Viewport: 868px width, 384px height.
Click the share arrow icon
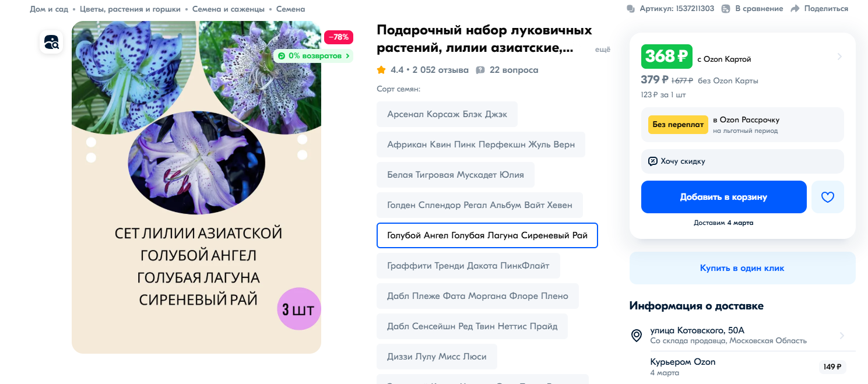795,9
